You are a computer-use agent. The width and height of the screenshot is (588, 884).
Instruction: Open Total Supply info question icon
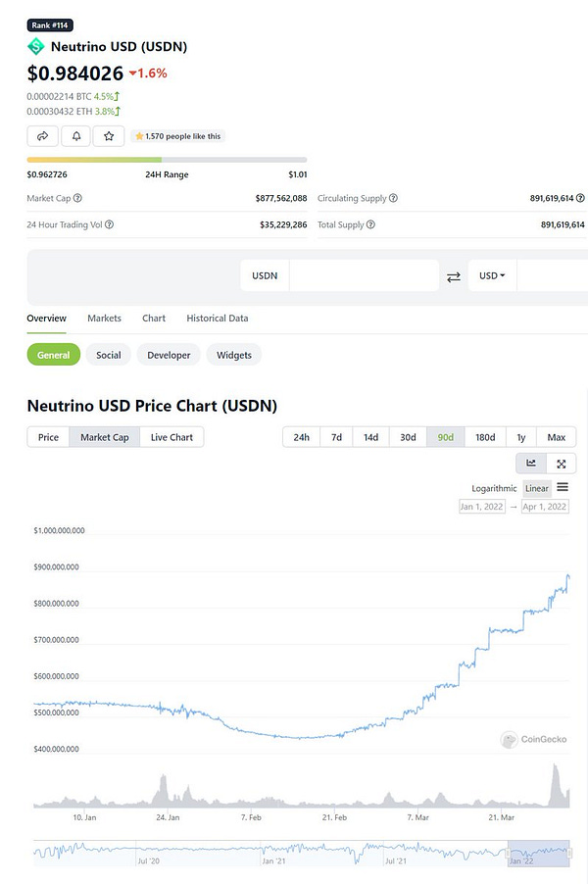[370, 224]
